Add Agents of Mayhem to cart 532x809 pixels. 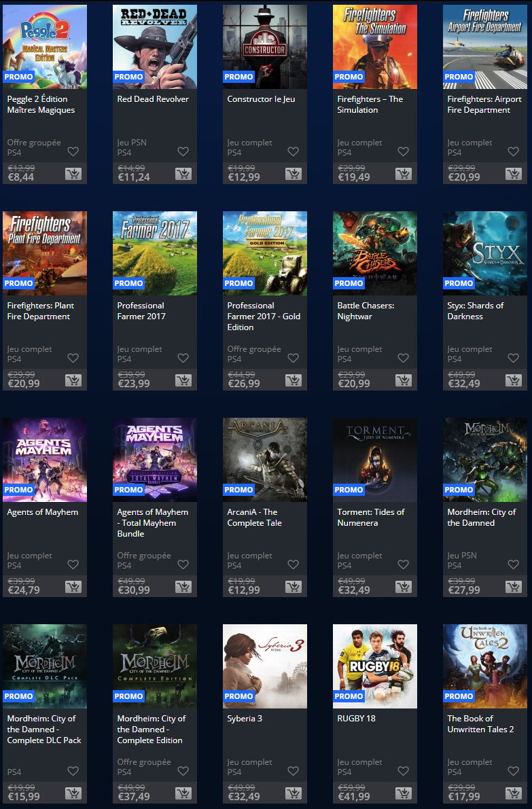[x=73, y=587]
